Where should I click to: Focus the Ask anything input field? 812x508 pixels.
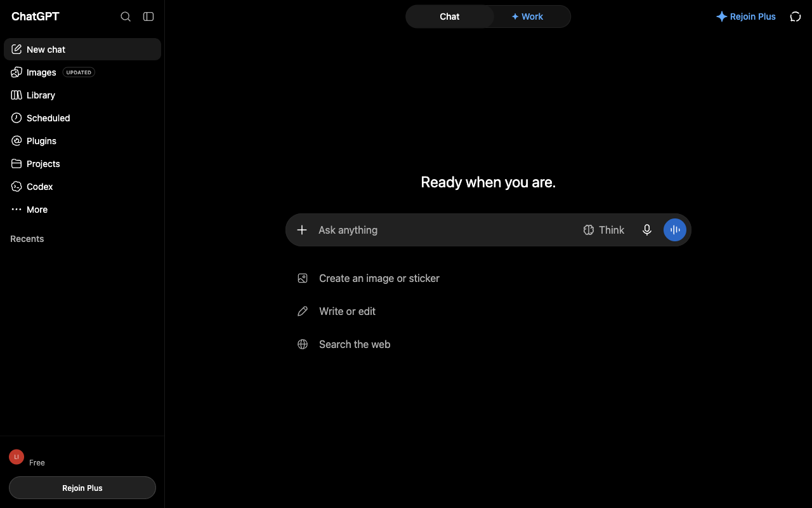[x=444, y=230]
